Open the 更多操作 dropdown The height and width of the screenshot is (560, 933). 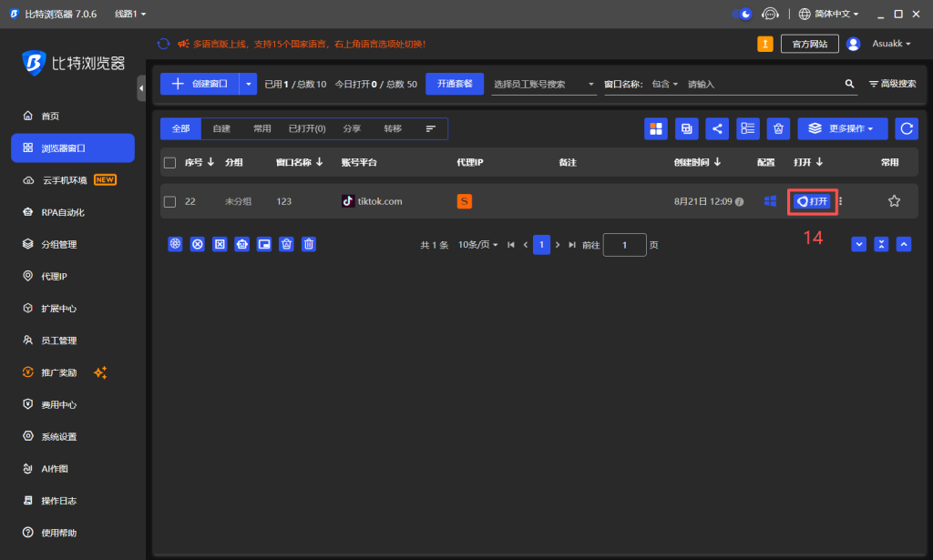[x=843, y=128]
